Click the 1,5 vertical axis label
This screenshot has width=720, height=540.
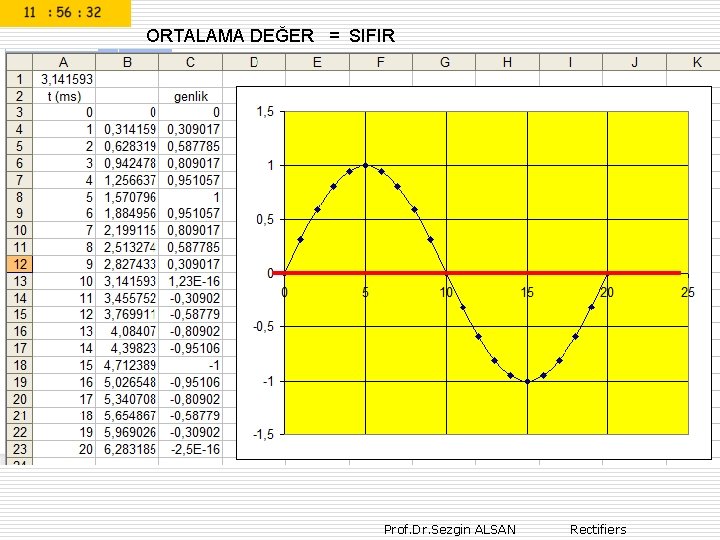[265, 112]
